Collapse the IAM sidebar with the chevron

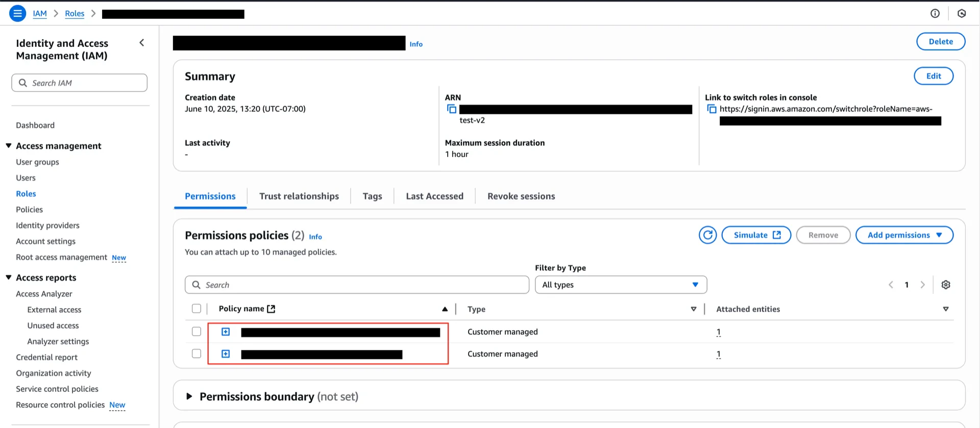[142, 43]
